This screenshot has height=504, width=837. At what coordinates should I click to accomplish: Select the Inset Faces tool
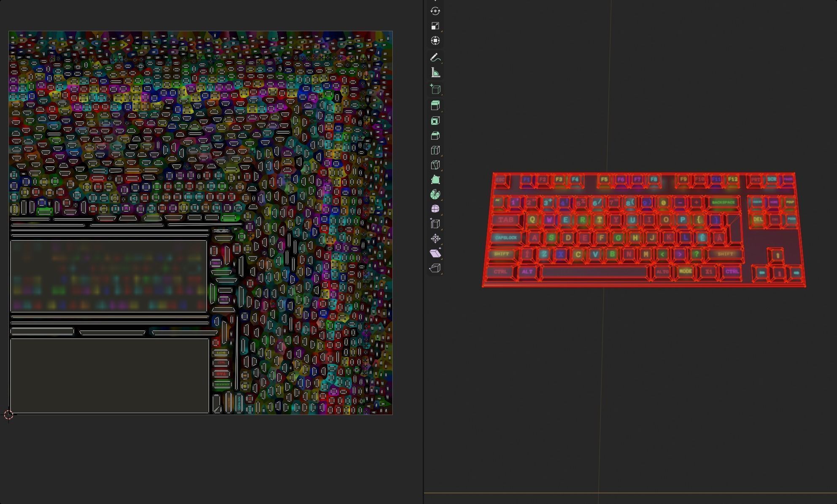(x=435, y=121)
